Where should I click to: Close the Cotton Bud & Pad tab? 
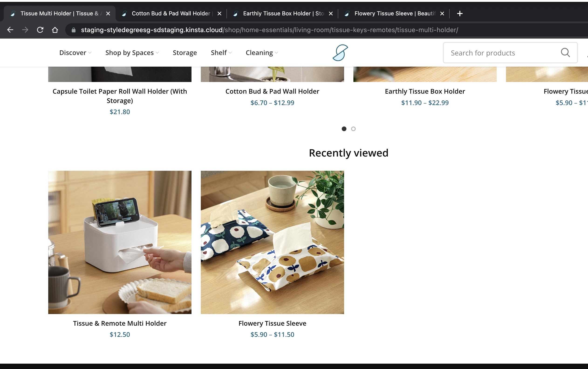click(x=219, y=14)
